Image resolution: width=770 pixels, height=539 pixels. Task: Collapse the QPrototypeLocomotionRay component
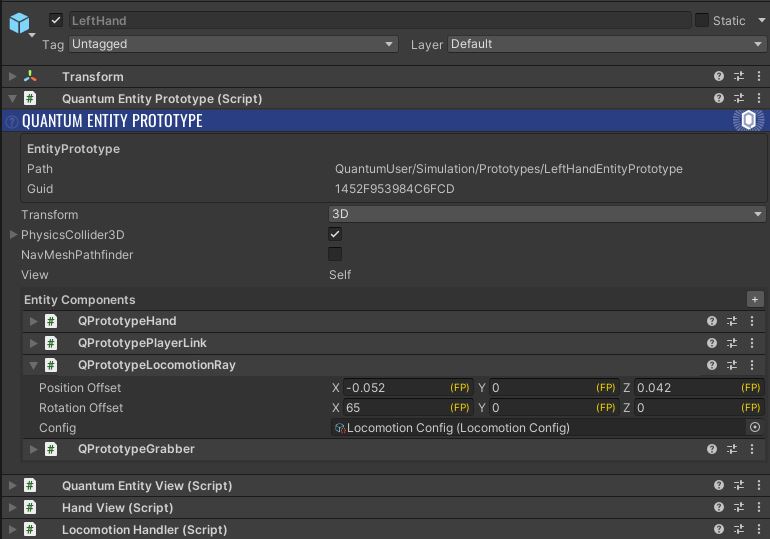tap(33, 365)
